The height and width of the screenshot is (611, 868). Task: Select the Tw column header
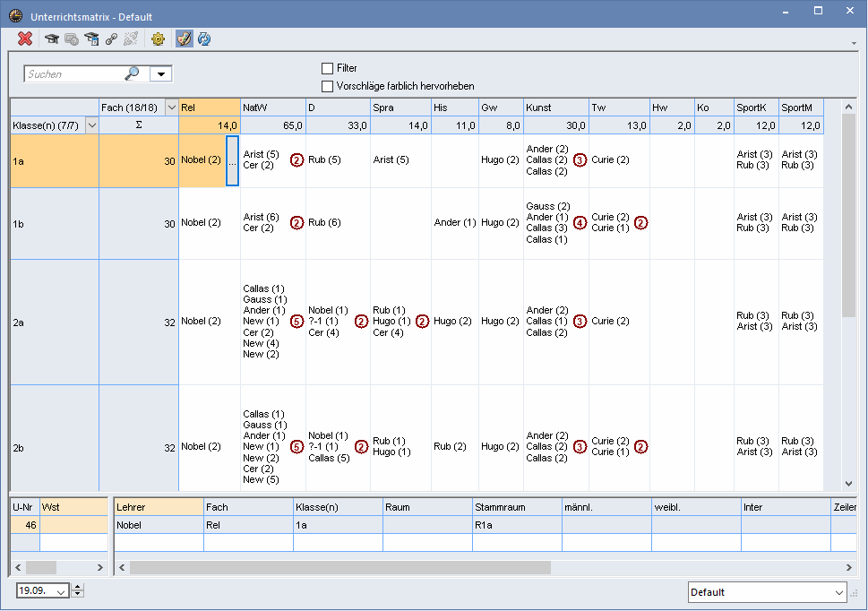[x=619, y=108]
